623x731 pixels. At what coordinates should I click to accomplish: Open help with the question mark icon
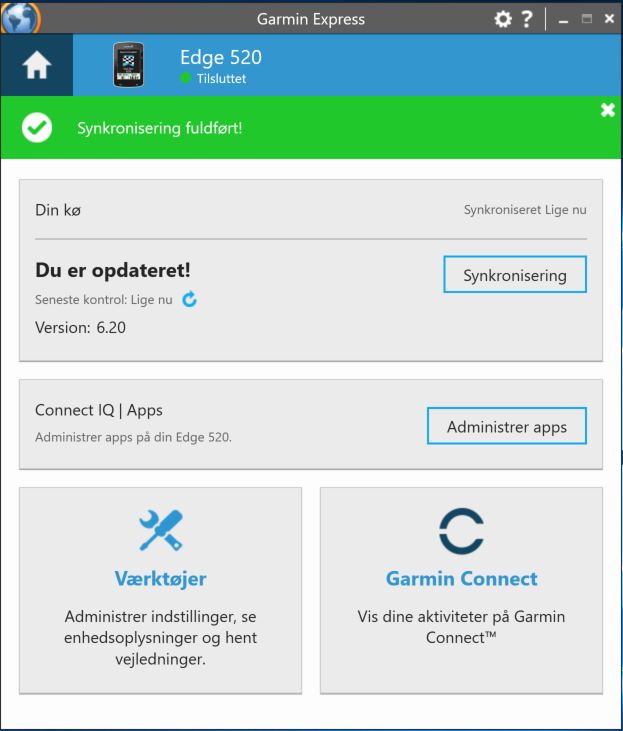pos(527,19)
